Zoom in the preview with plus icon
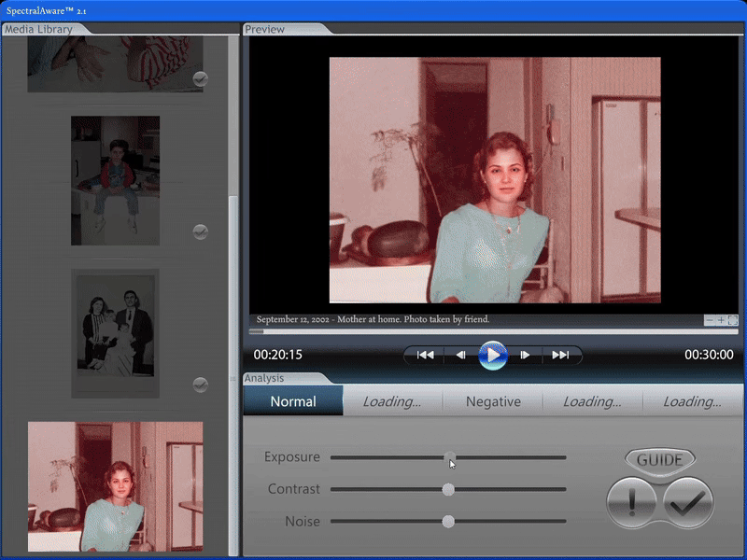This screenshot has height=560, width=747. (721, 320)
